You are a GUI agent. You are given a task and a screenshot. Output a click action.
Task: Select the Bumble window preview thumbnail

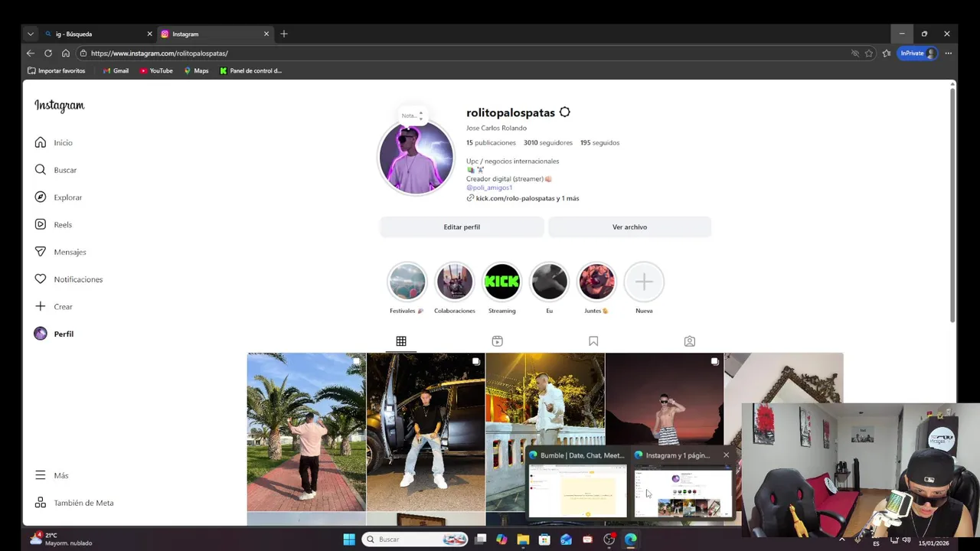[x=577, y=492]
